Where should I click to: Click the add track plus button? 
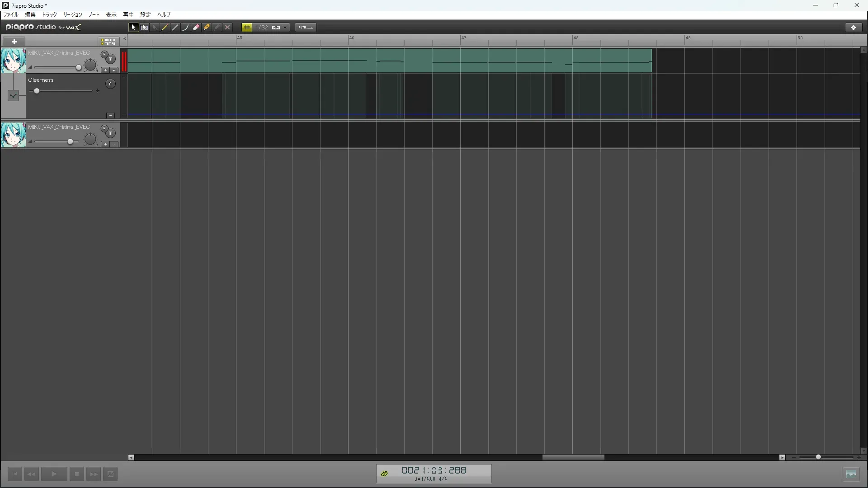pos(14,42)
